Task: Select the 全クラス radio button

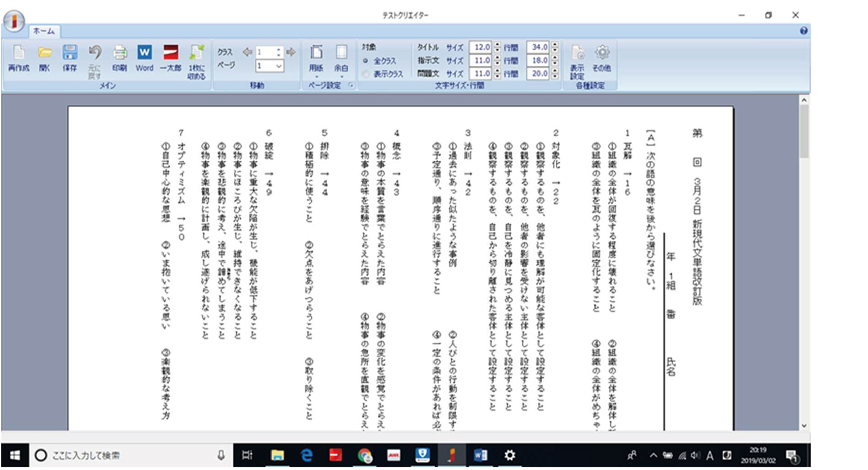Action: (366, 61)
